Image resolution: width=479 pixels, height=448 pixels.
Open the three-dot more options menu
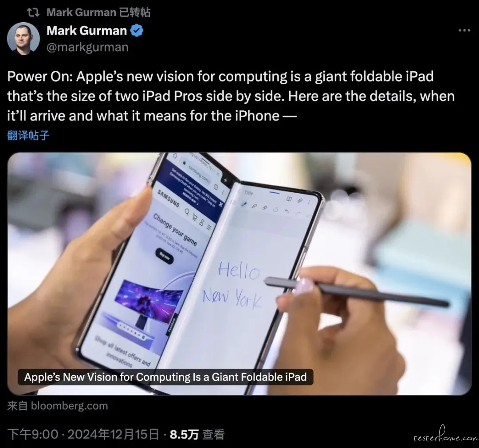[464, 30]
